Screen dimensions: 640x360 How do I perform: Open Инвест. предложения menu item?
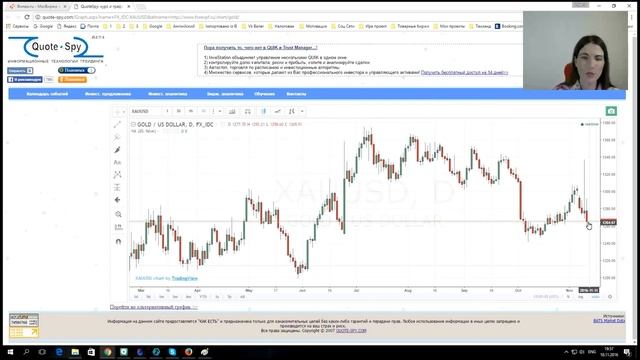[108, 94]
